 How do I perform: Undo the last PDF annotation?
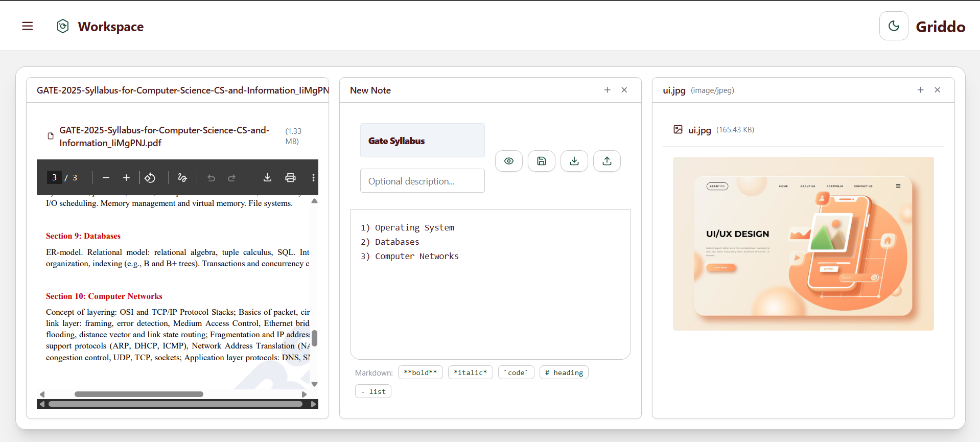pyautogui.click(x=211, y=177)
